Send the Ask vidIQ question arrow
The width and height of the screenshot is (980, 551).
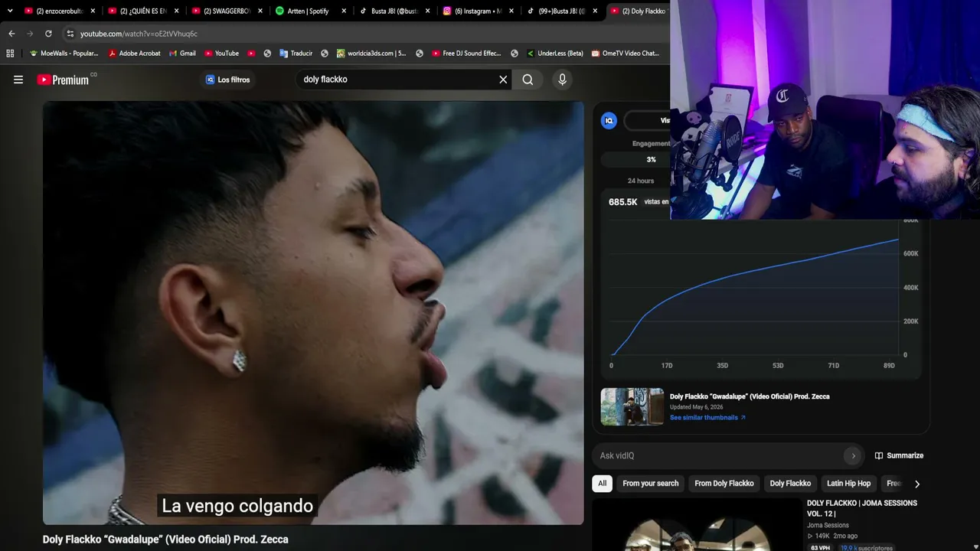coord(853,455)
